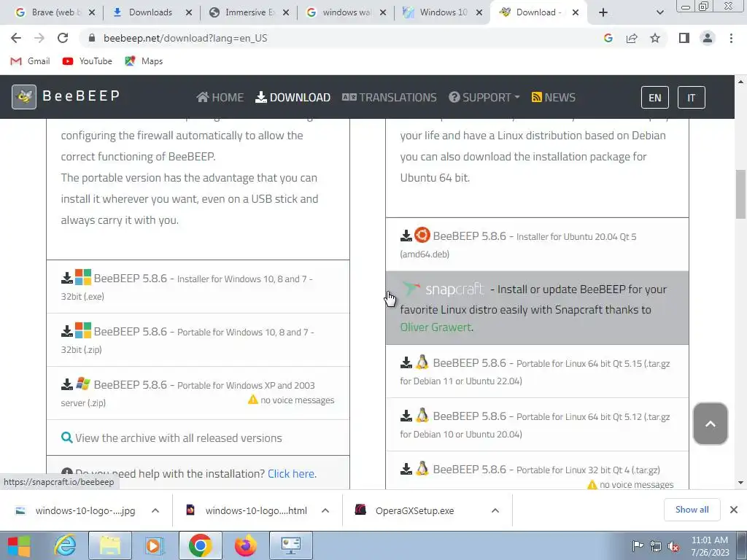Click the network icon in system tray

click(x=656, y=547)
